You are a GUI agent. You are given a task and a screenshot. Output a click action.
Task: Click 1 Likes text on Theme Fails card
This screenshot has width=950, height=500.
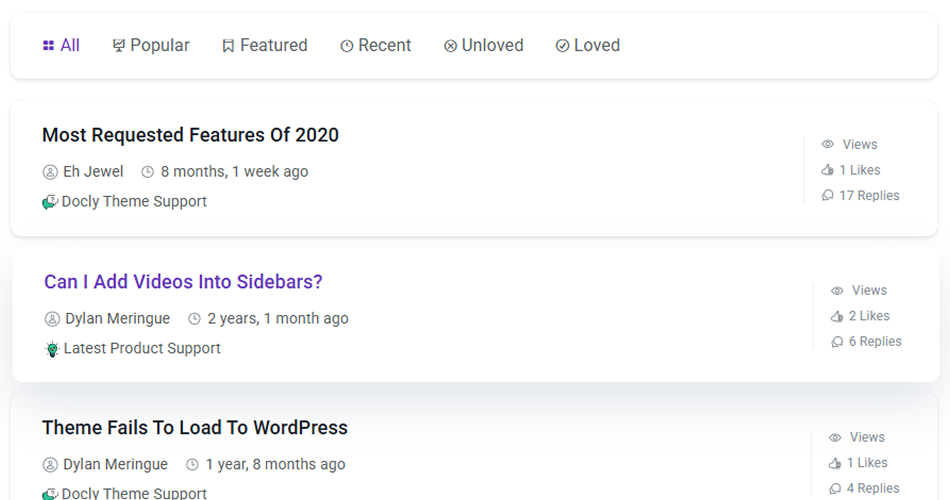(x=867, y=463)
